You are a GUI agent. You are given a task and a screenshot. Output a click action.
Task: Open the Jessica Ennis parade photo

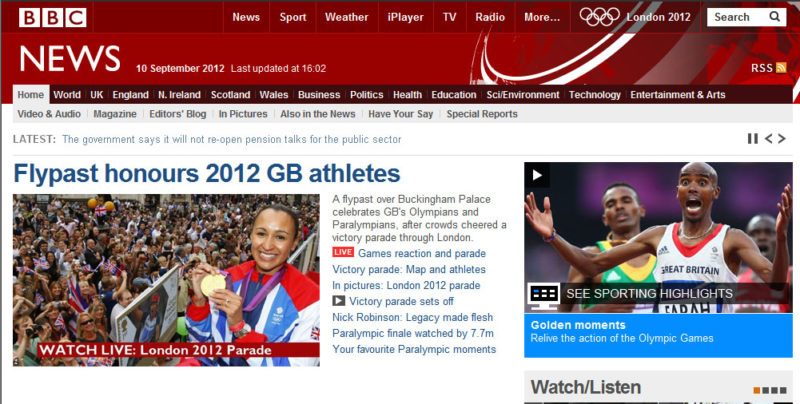[x=166, y=280]
